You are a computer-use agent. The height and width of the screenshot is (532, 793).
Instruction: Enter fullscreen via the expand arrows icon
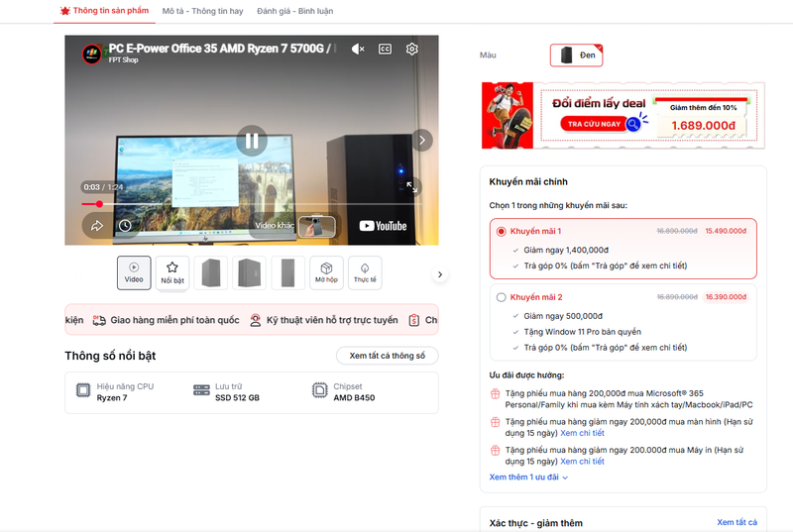pos(411,187)
